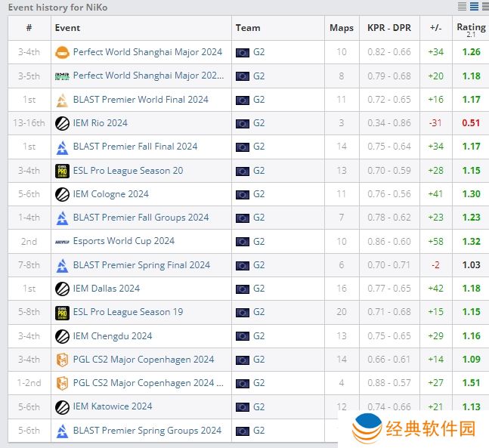Click the BLAST Premier World Final 2024 logo
Viewport: 489px width, 448px height.
62,100
